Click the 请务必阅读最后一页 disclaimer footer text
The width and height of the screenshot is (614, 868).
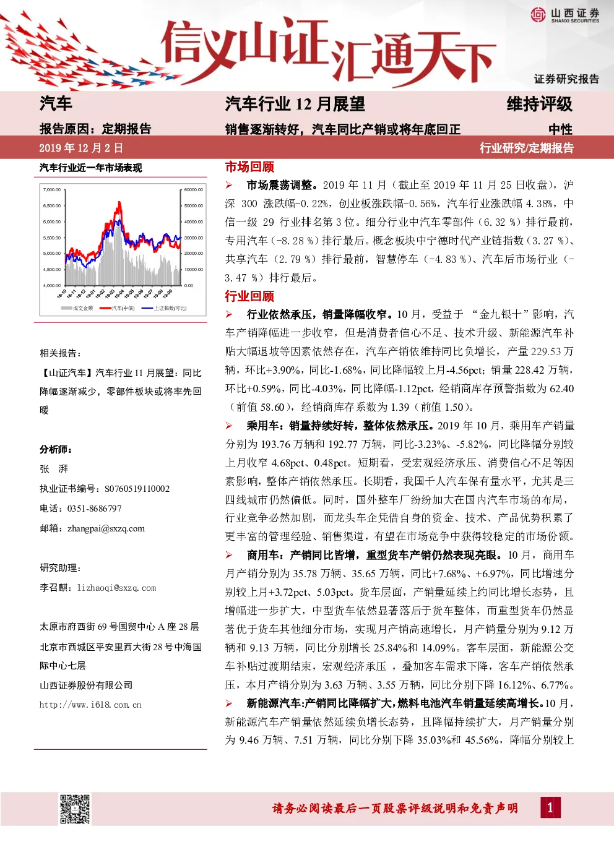395,808
